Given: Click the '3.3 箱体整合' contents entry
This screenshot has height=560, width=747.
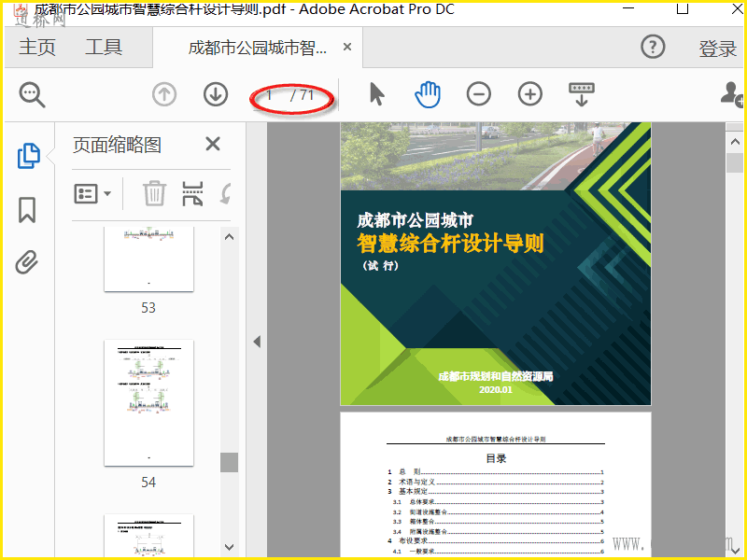Looking at the screenshot, I should (x=498, y=522).
